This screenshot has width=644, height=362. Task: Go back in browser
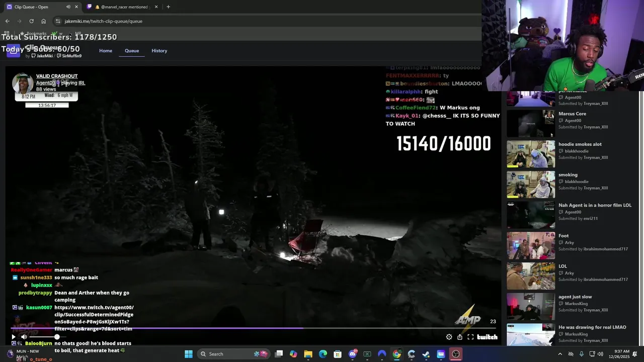7,21
